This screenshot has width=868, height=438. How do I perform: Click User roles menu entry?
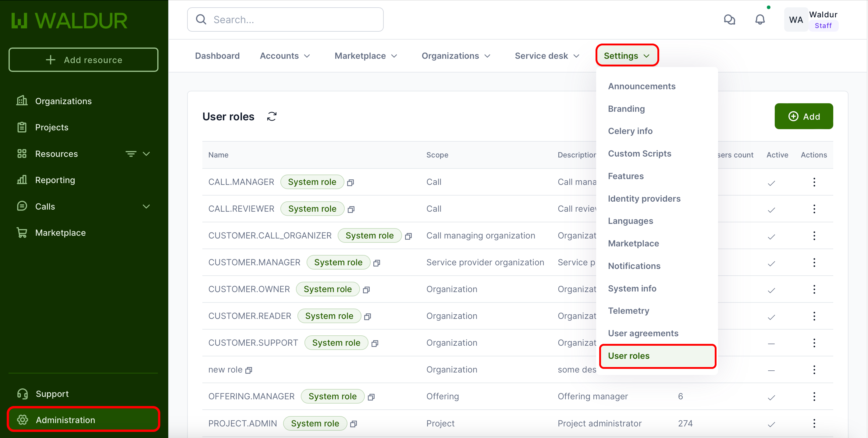pyautogui.click(x=628, y=355)
